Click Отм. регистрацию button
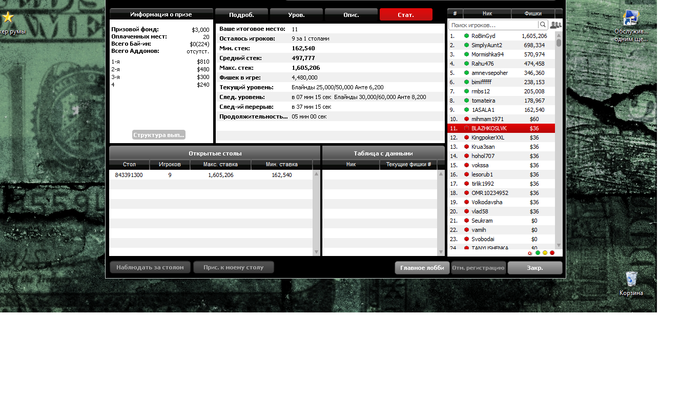 click(x=478, y=268)
